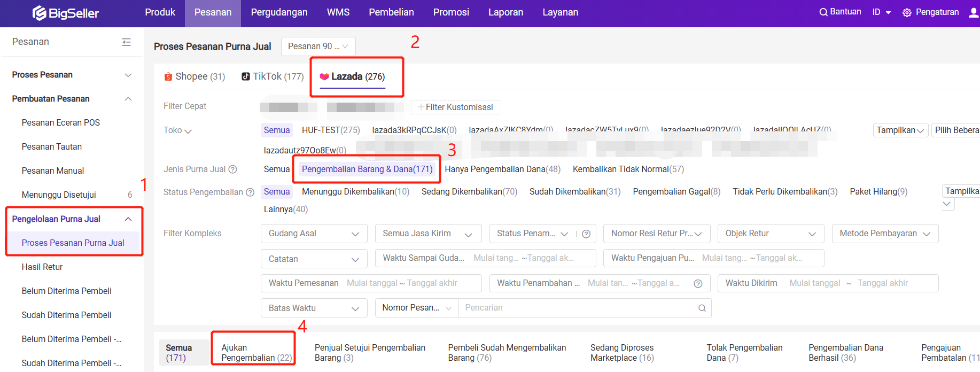Expand the Toko filter label chevron
This screenshot has width=980, height=372.
[188, 131]
